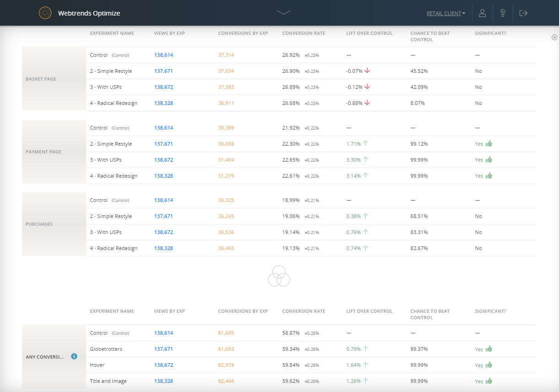The image size is (559, 392).
Task: Open the user account profile icon
Action: [x=482, y=13]
